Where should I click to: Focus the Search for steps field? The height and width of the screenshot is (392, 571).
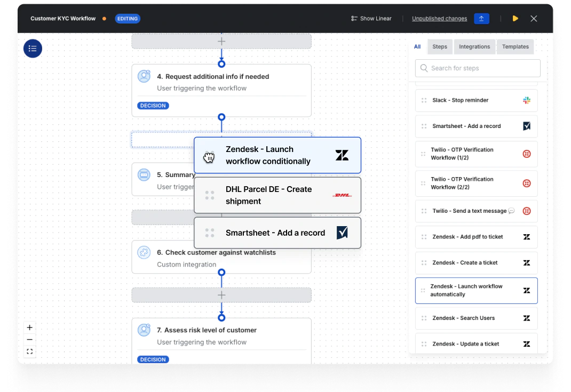pyautogui.click(x=478, y=68)
